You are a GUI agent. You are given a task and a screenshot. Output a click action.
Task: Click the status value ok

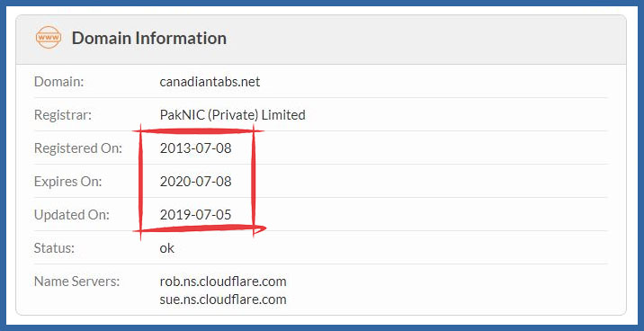coord(166,248)
